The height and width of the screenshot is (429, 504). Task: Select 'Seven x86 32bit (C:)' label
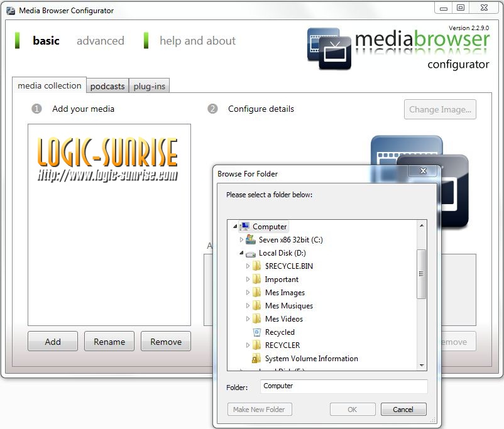[x=290, y=240]
